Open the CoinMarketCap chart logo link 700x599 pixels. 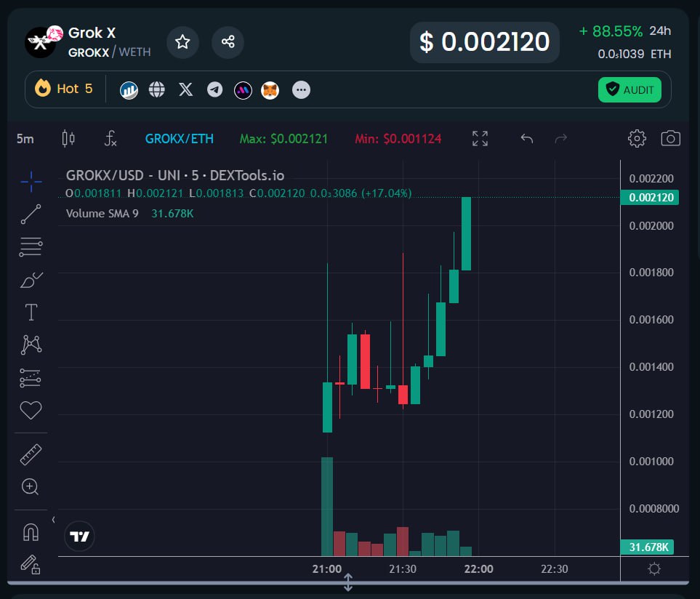click(x=129, y=90)
